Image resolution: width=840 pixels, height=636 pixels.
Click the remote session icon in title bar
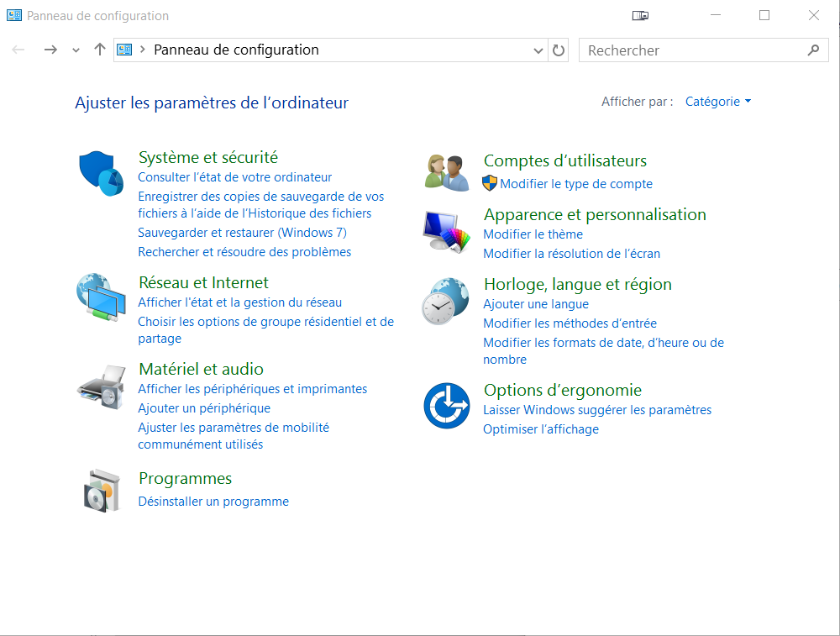coord(640,15)
